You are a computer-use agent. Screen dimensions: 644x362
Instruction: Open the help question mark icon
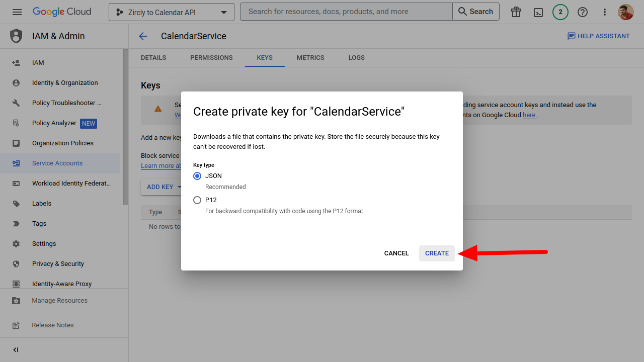click(583, 12)
